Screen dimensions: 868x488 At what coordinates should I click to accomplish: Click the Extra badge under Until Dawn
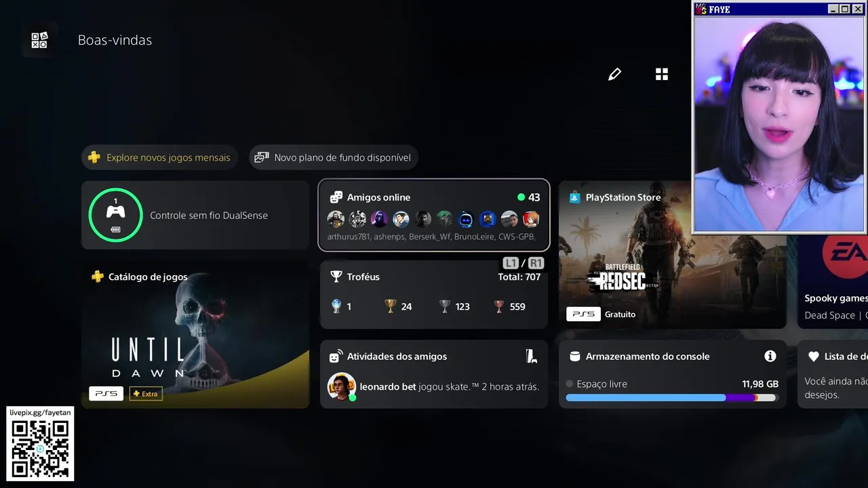tap(146, 393)
